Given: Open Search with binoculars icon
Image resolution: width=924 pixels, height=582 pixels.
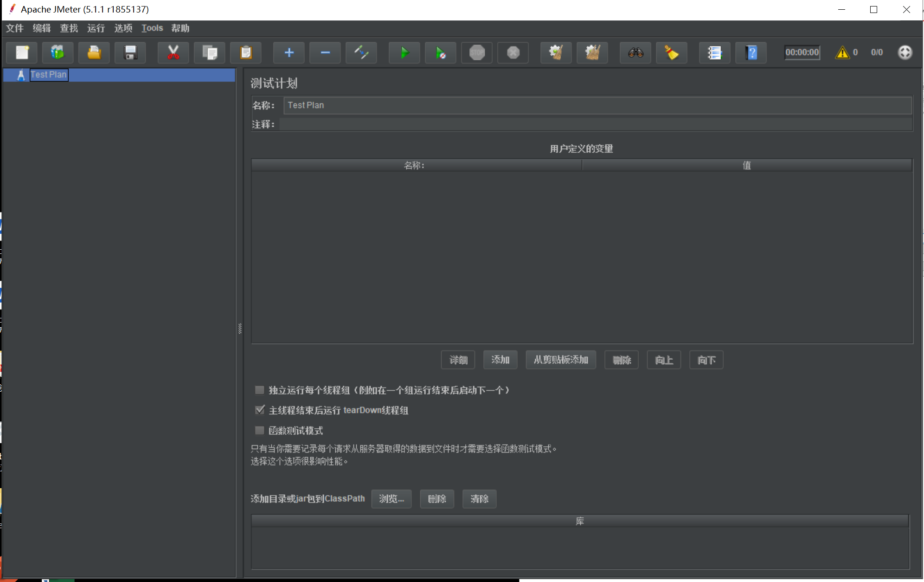Looking at the screenshot, I should (x=635, y=52).
